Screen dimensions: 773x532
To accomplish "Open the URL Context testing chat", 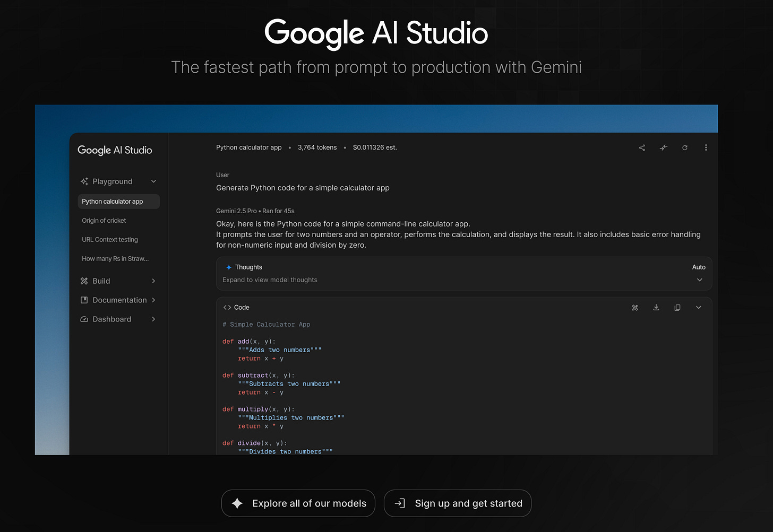I will [110, 240].
